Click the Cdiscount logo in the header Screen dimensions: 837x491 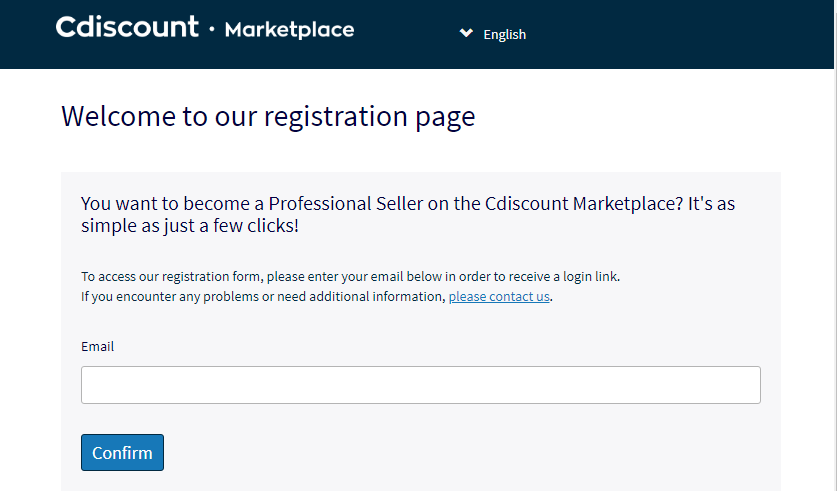[127, 27]
